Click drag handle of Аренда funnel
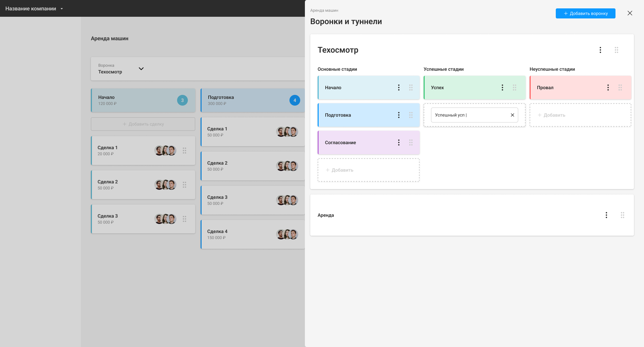This screenshot has width=644, height=347. [622, 215]
